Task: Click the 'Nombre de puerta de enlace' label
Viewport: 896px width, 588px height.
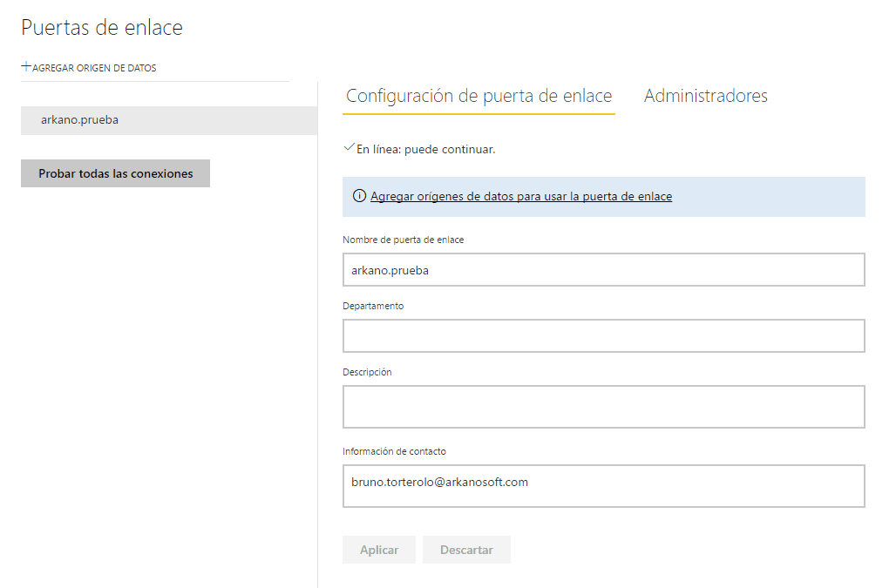Action: pos(403,240)
